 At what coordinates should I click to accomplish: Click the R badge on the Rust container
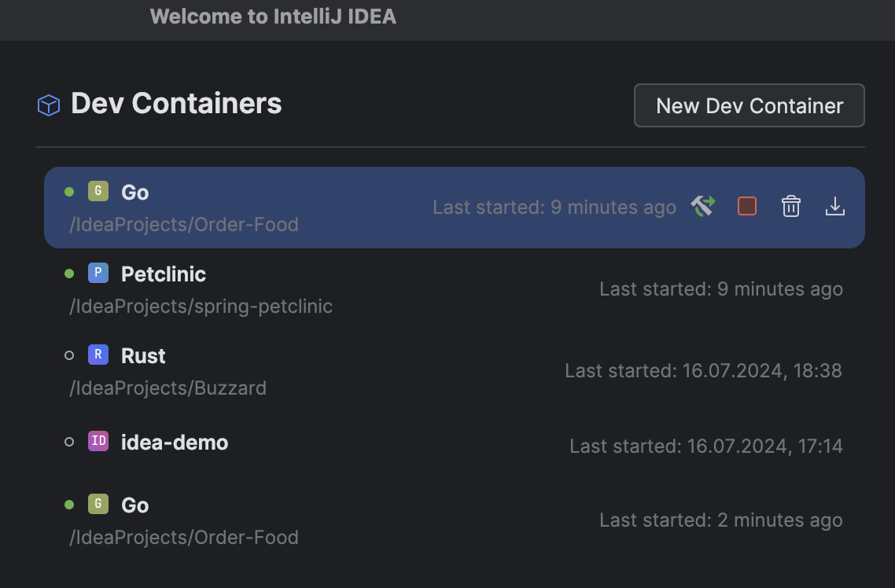(98, 355)
